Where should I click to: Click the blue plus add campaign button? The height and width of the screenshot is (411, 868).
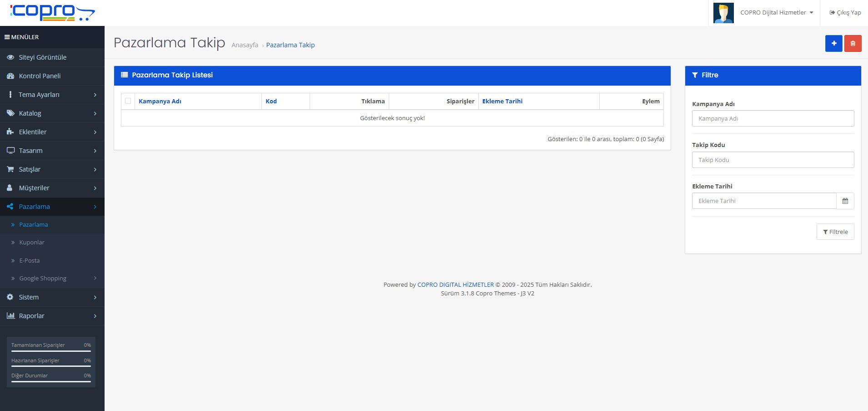(833, 44)
